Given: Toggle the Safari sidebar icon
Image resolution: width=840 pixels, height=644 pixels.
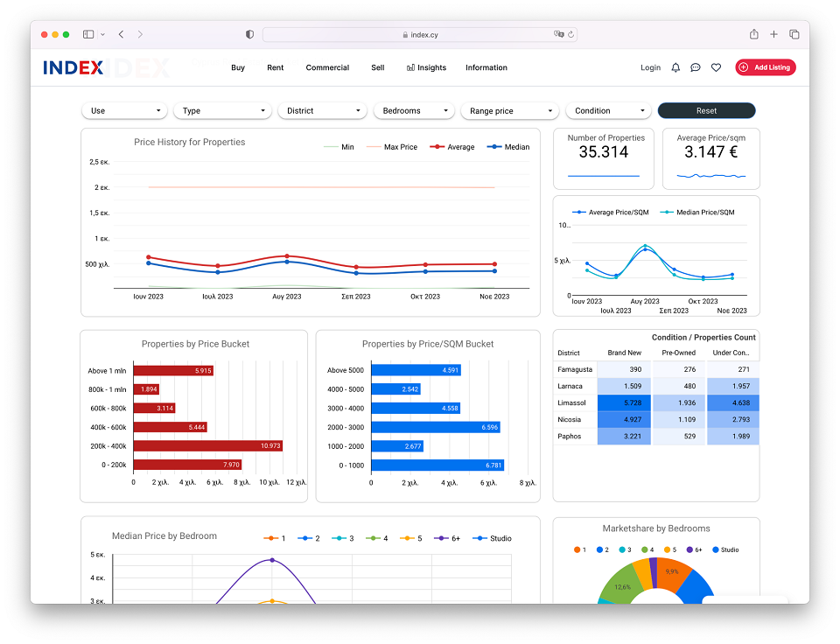Looking at the screenshot, I should coord(88,34).
